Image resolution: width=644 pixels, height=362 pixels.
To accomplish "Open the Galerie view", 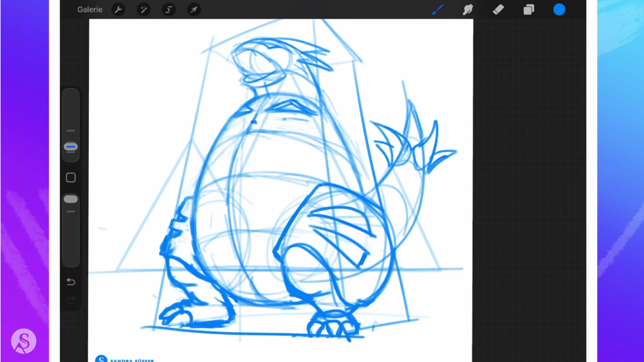I will pos(89,9).
